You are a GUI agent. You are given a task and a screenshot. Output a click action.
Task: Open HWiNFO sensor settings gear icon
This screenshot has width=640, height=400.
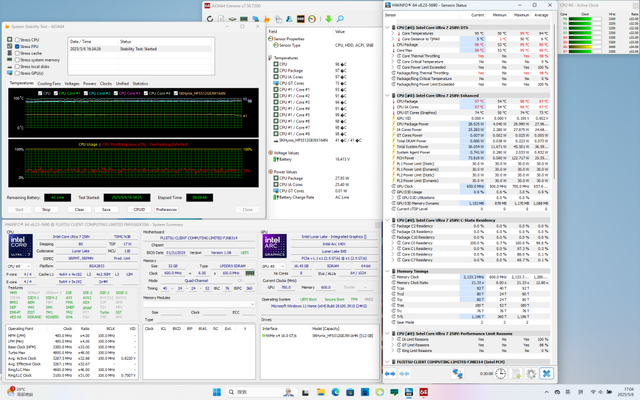tap(531, 373)
